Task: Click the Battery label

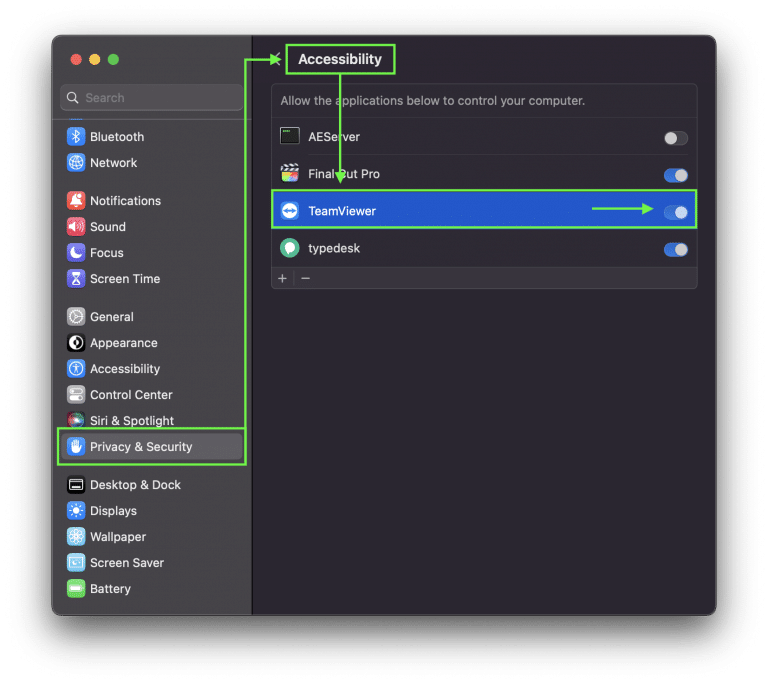Action: 110,589
